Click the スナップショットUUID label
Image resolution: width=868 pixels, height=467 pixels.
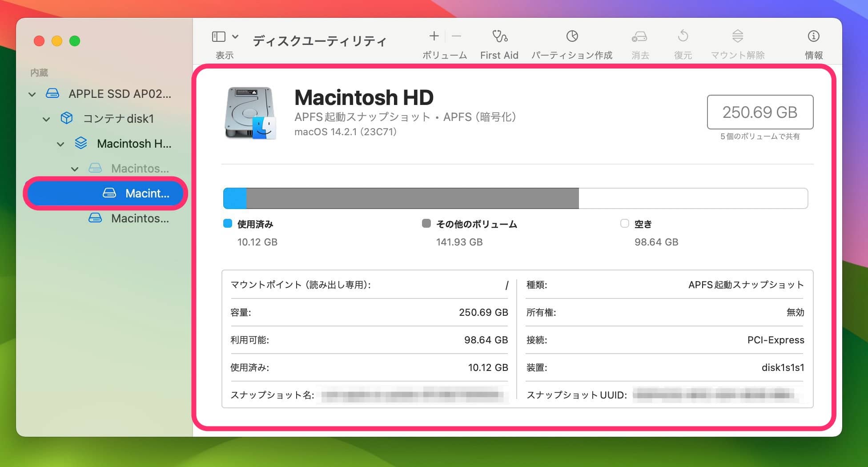(576, 395)
